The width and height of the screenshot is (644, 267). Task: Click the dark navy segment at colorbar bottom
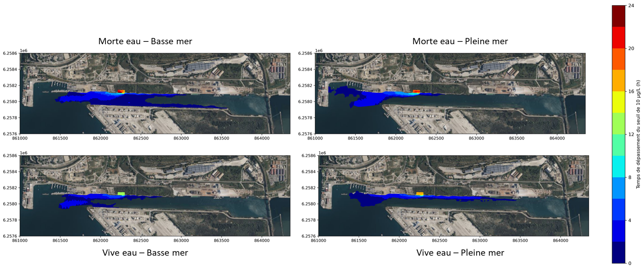(618, 253)
